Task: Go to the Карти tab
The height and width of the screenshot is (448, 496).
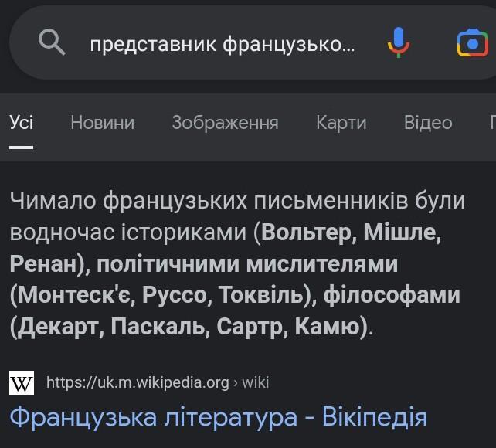Action: [341, 123]
